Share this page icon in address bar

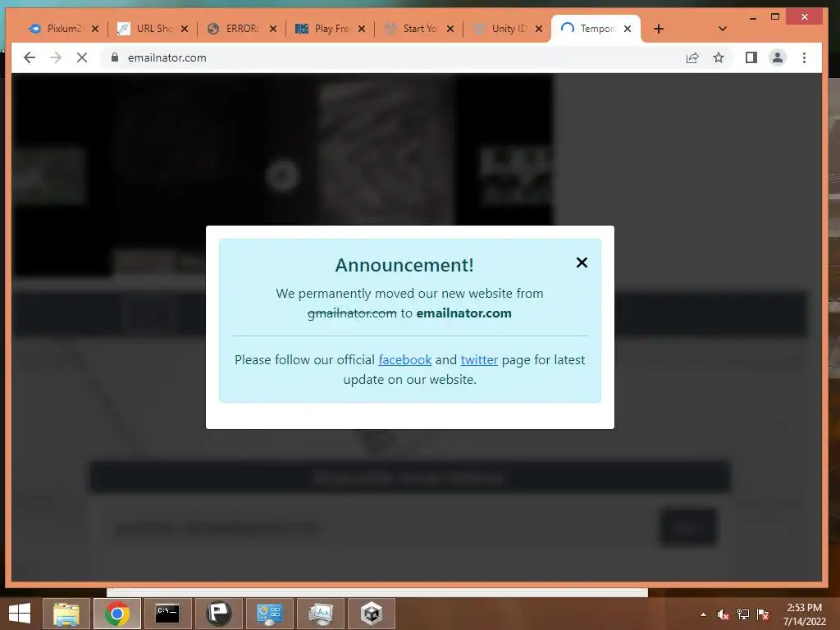[692, 57]
